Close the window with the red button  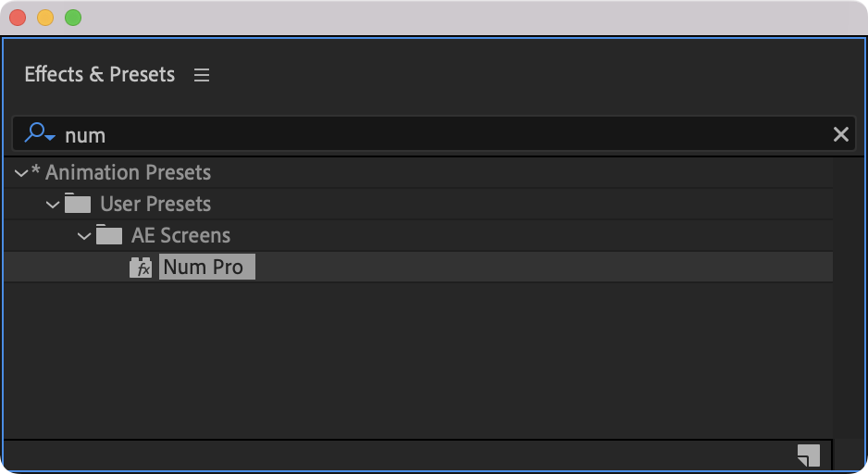[x=18, y=18]
